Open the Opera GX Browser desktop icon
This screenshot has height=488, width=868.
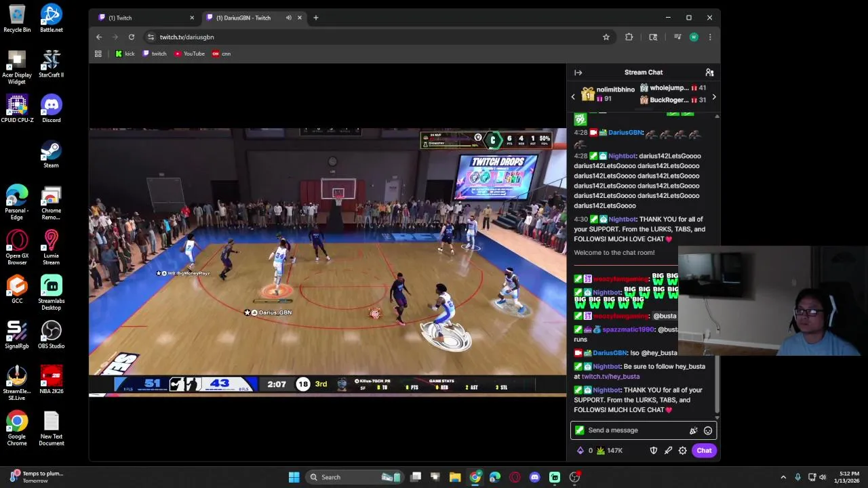17,247
